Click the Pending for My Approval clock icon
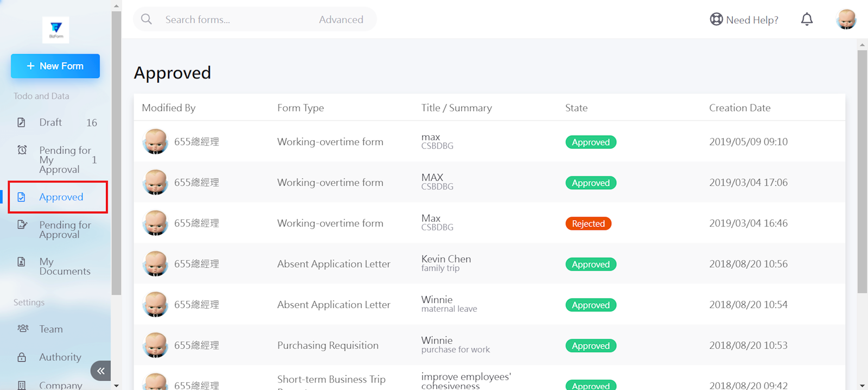The image size is (868, 390). 22,150
